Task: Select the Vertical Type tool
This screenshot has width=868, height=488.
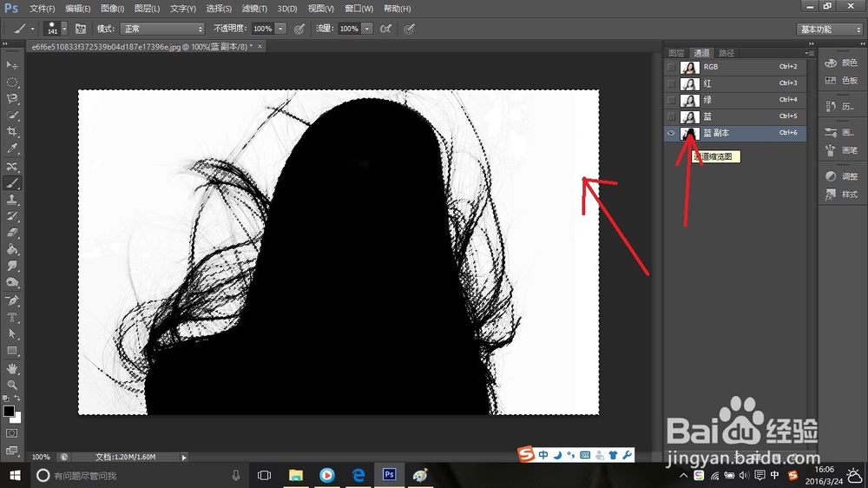Action: (11, 318)
